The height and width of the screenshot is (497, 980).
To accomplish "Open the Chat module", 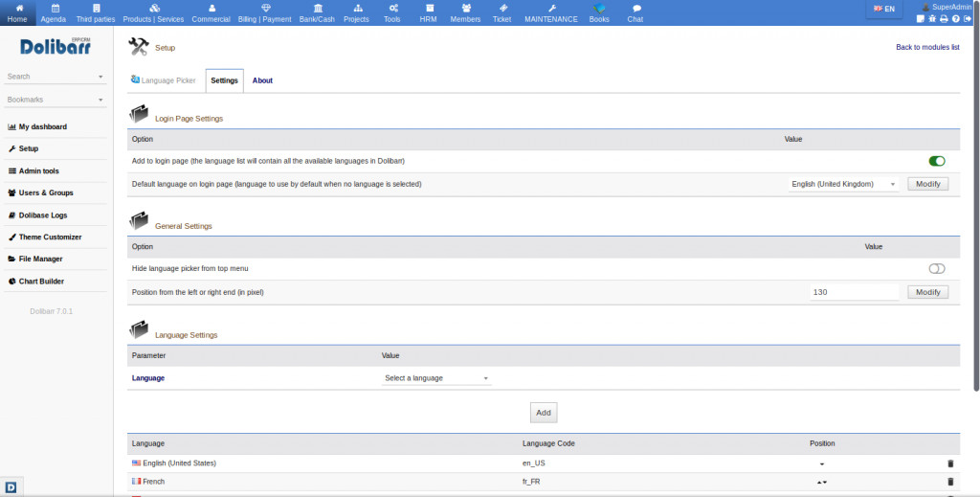I will pyautogui.click(x=635, y=12).
